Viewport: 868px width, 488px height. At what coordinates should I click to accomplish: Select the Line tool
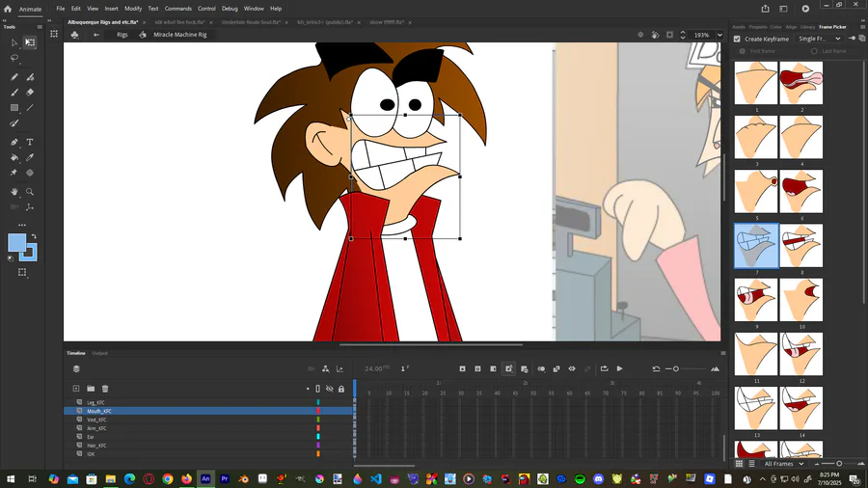coord(30,108)
